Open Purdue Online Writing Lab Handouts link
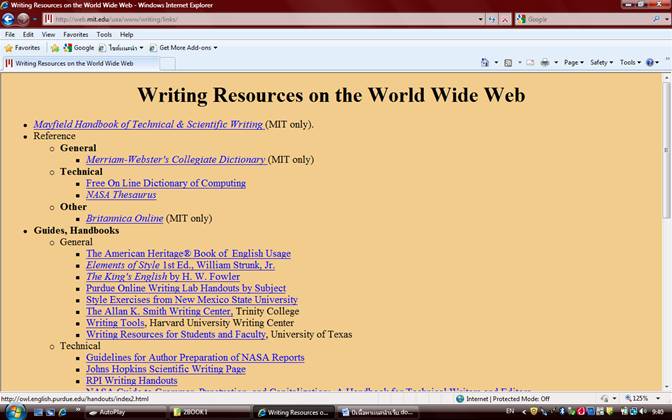672x420 pixels. coord(186,288)
